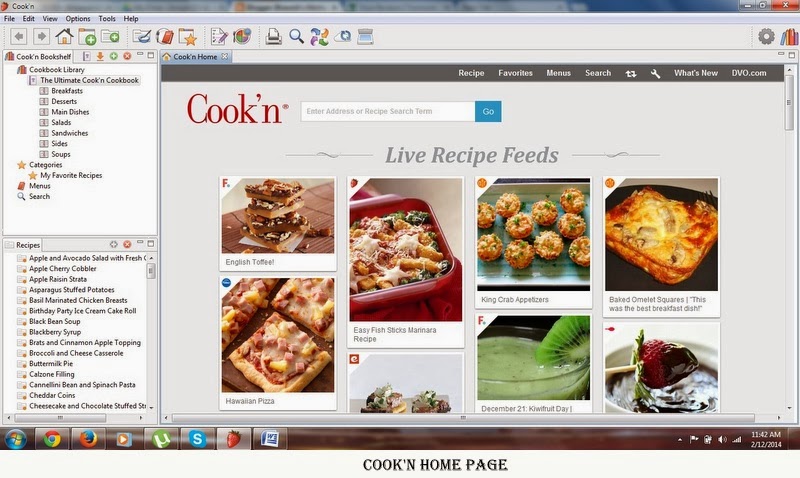Select the Cook'n Home tab
Image resolution: width=800 pixels, height=478 pixels.
pos(195,57)
